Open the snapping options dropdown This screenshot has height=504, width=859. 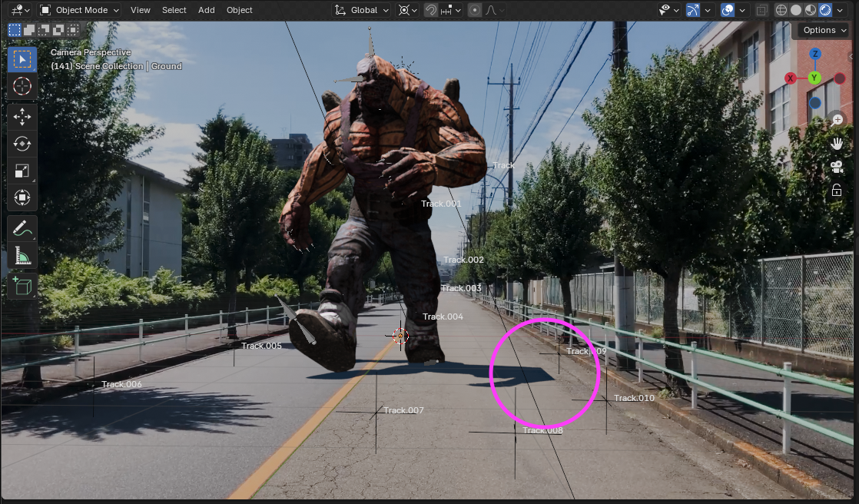coord(452,10)
